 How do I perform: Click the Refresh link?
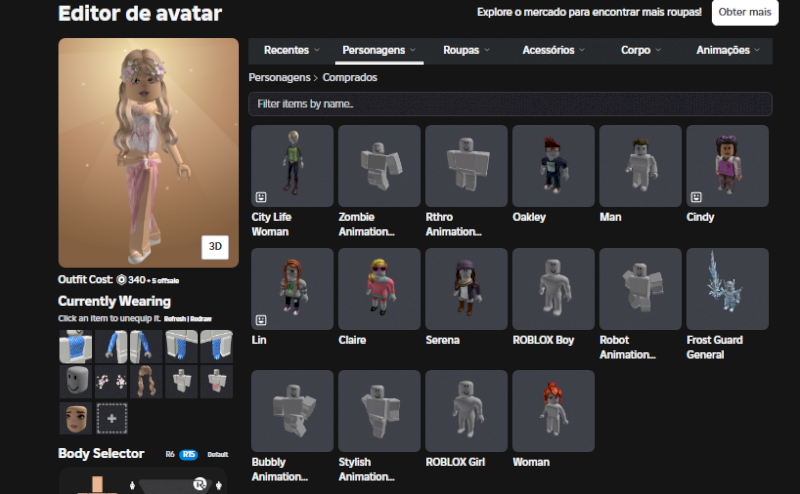[174, 319]
